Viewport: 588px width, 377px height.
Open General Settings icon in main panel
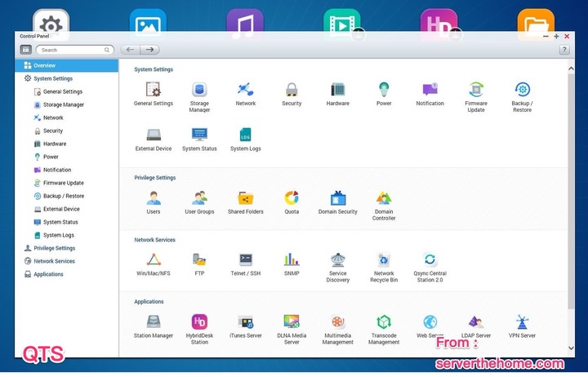click(x=154, y=90)
